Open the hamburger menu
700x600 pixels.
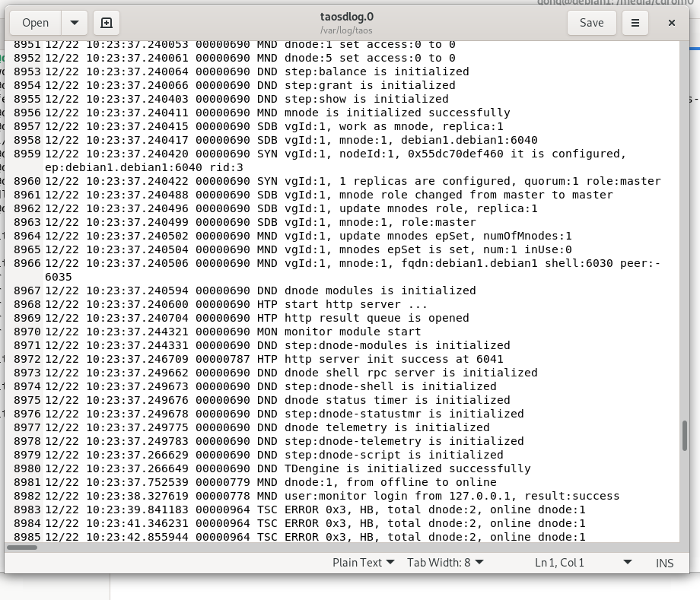click(635, 23)
